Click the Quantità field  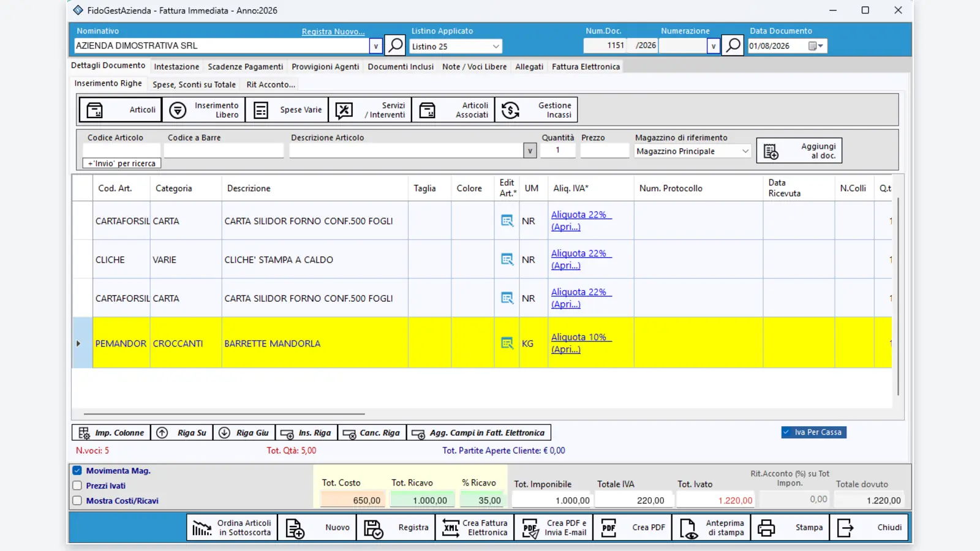click(557, 151)
